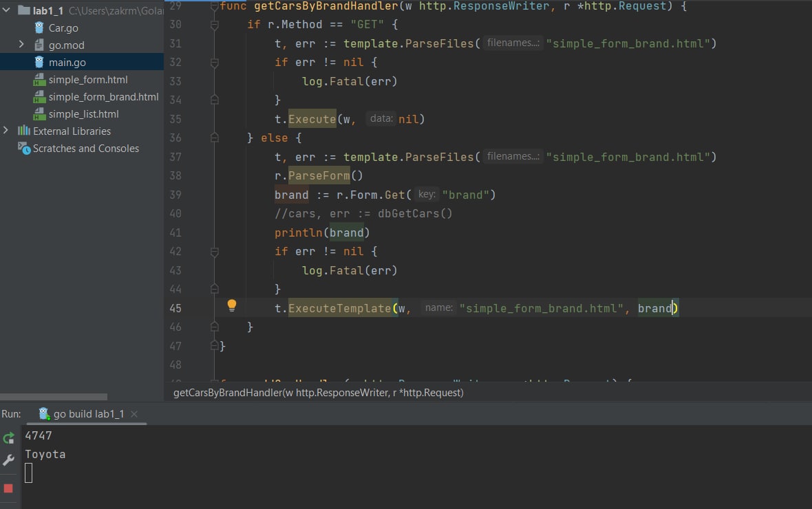Screen dimensions: 812x509
Task: Collapse the lab1_1 project folder
Action: coord(6,10)
